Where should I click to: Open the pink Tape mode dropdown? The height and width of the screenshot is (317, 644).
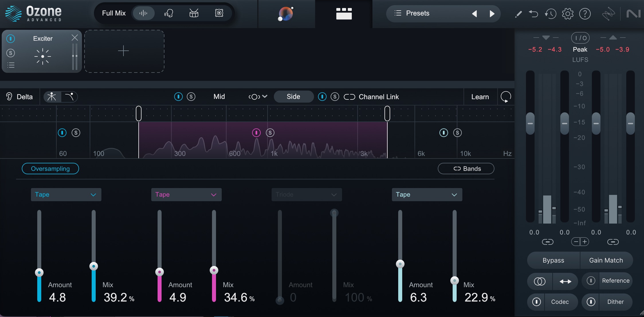click(186, 195)
